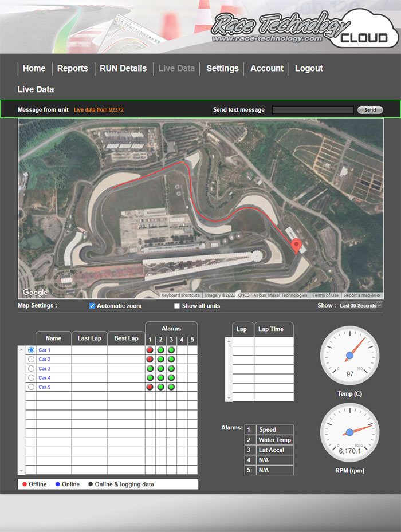Click the Google logo on the map
The height and width of the screenshot is (532, 401).
tap(35, 293)
